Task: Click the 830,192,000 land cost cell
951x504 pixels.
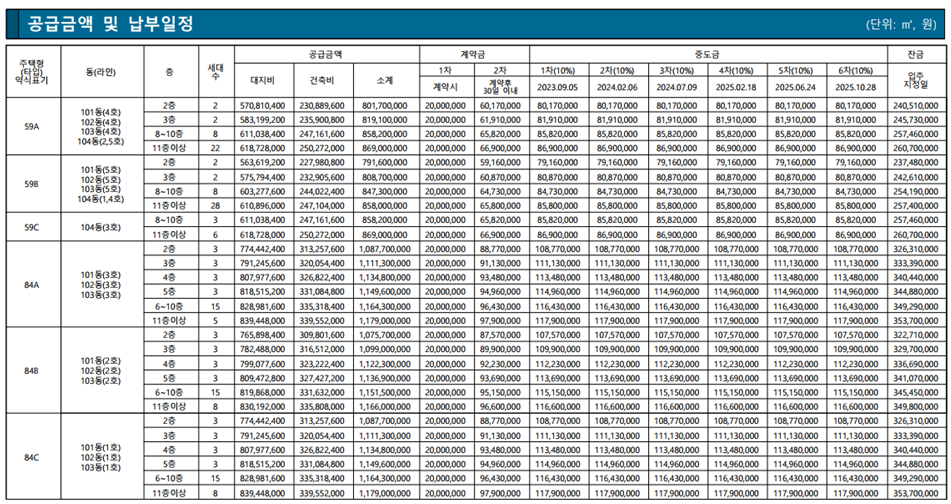Action: 263,406
